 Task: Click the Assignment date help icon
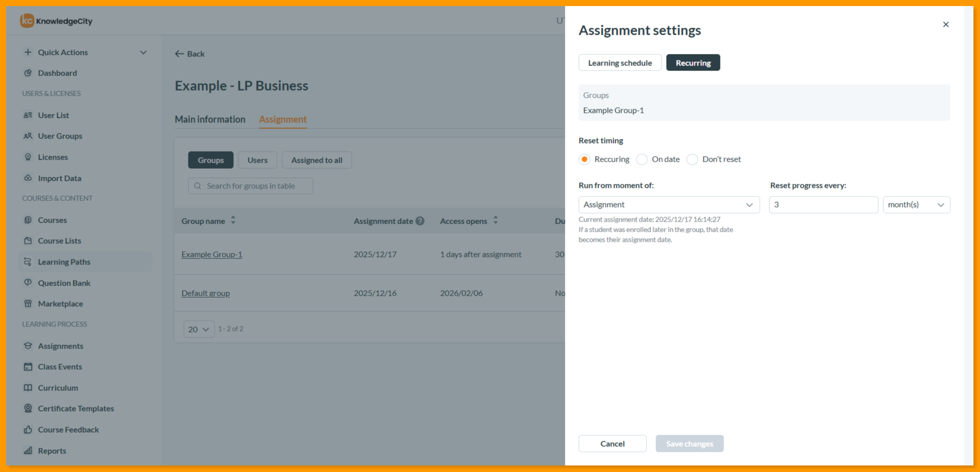click(x=420, y=221)
